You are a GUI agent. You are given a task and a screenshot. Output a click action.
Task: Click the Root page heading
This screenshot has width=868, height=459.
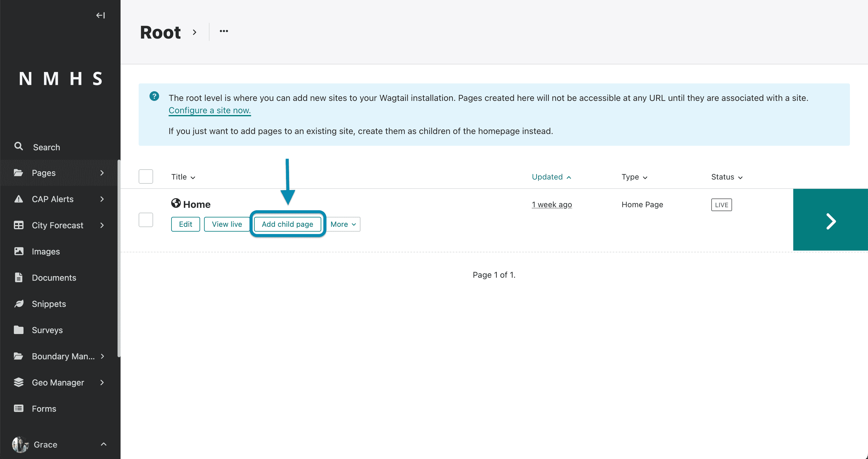(160, 32)
